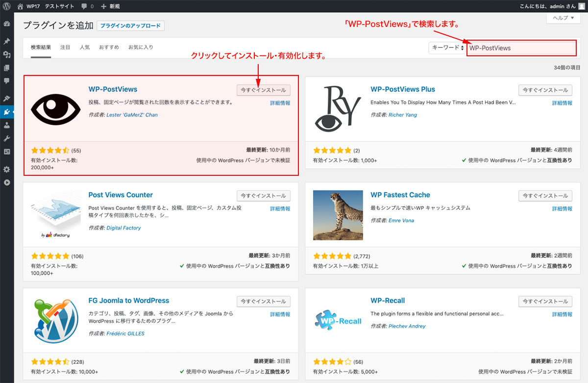Open 詳細情報 for WP-Recall
The image size is (588, 383).
pos(562,314)
